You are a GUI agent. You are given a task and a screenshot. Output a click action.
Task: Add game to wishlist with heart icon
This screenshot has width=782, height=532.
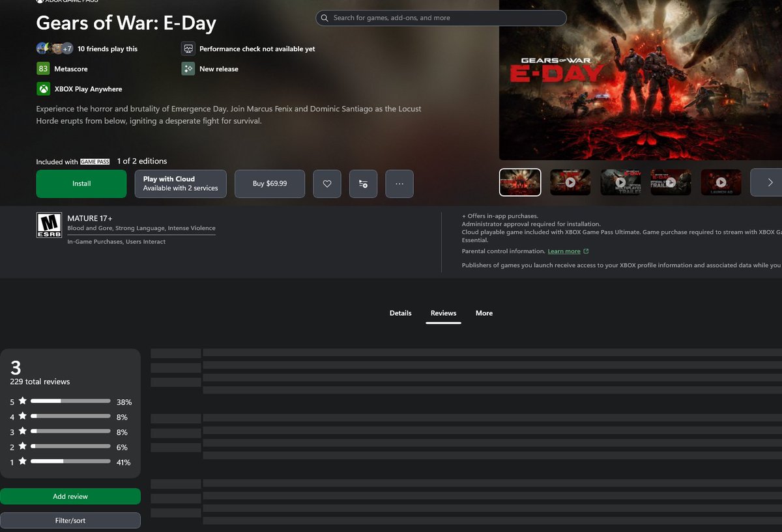[327, 184]
